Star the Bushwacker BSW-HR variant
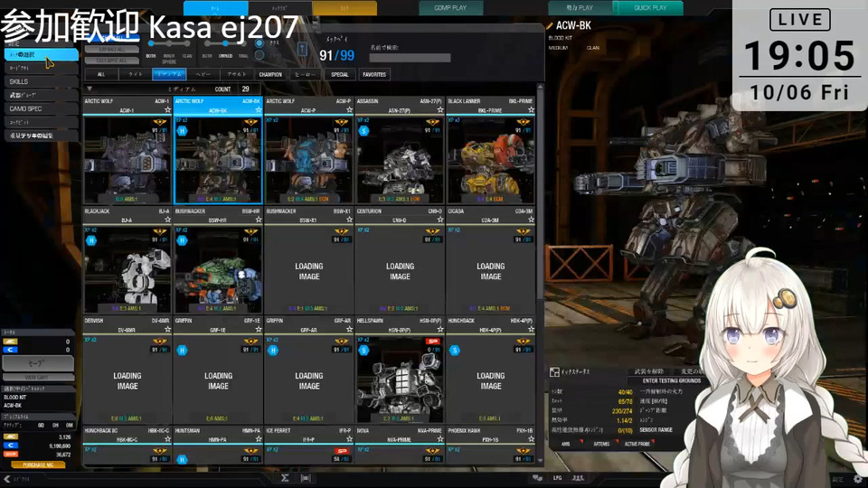This screenshot has height=488, width=868. click(259, 220)
